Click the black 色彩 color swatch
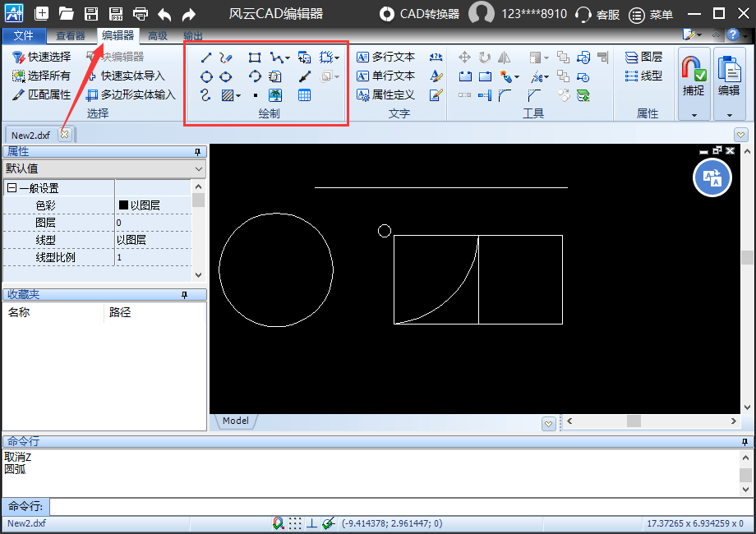This screenshot has height=534, width=756. coord(123,205)
